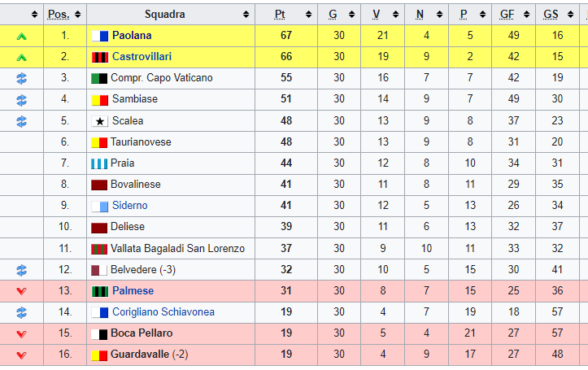Click the red relegation arrow beside Palmese
The width and height of the screenshot is (588, 370).
pos(21,291)
